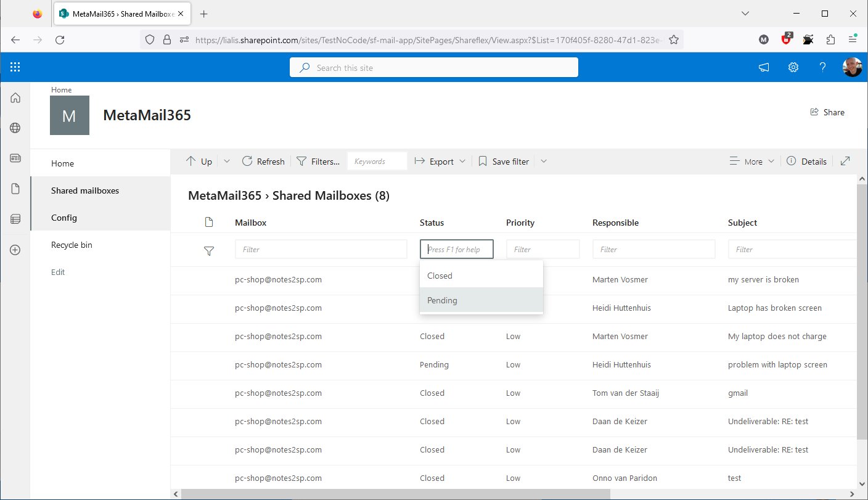The image size is (868, 500).
Task: Click the MetaMail365 site logo tile
Action: [70, 115]
